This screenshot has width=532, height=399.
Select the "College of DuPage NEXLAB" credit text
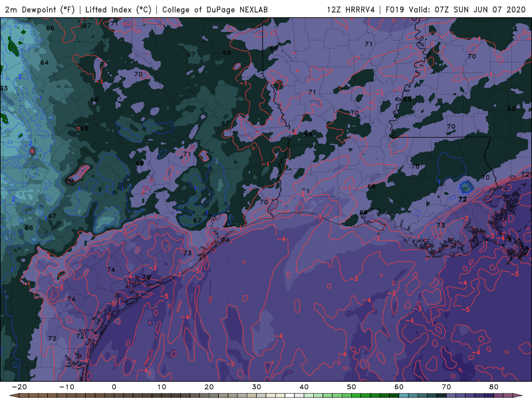[215, 9]
